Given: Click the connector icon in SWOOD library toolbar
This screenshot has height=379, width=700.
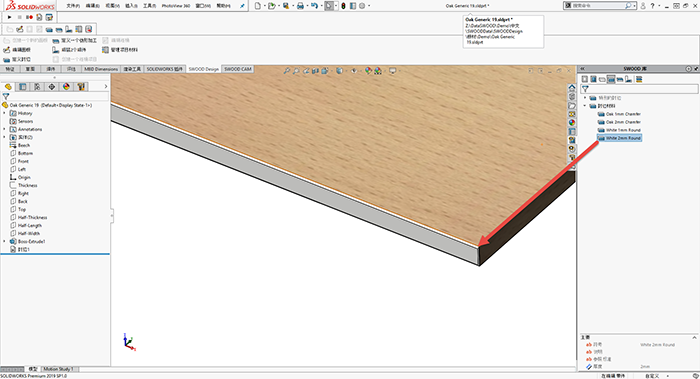Looking at the screenshot, I should pos(629,79).
